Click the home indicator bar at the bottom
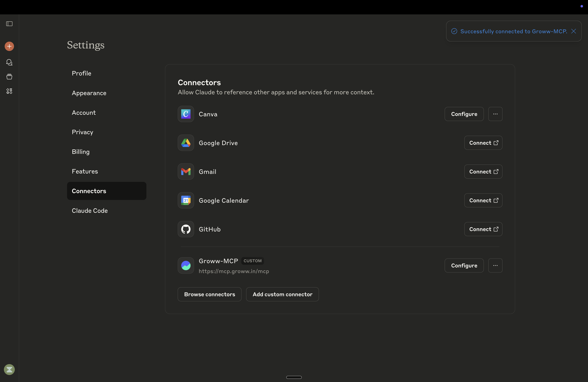The image size is (588, 382). 294,377
